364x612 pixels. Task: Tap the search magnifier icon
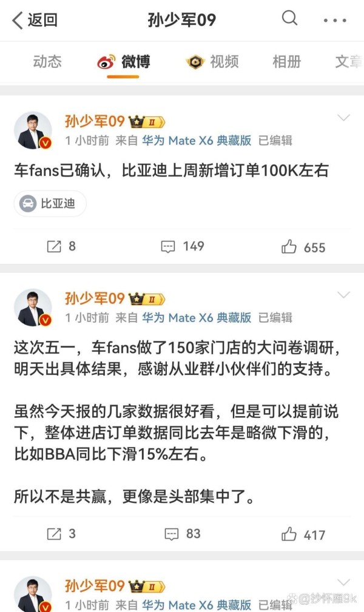click(289, 18)
